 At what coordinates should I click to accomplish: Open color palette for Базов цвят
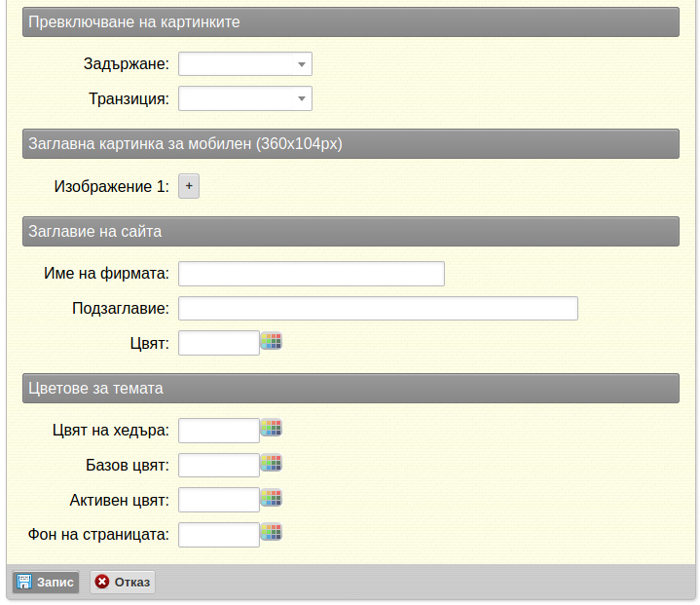tap(271, 463)
